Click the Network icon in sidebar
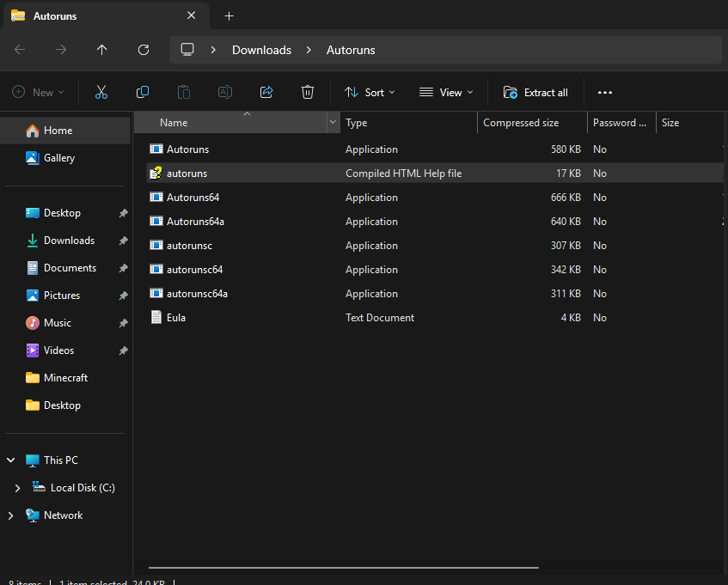The height and width of the screenshot is (585, 728). [33, 515]
